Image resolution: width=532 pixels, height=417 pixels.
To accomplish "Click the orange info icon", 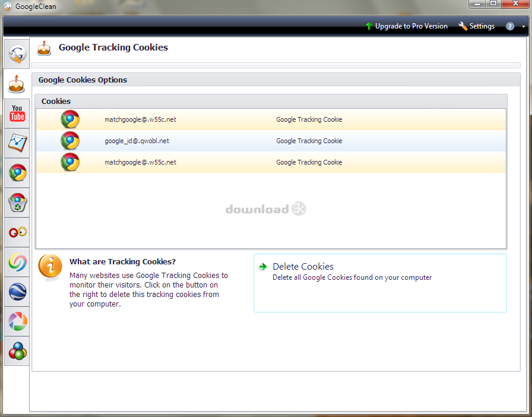I will (x=50, y=267).
